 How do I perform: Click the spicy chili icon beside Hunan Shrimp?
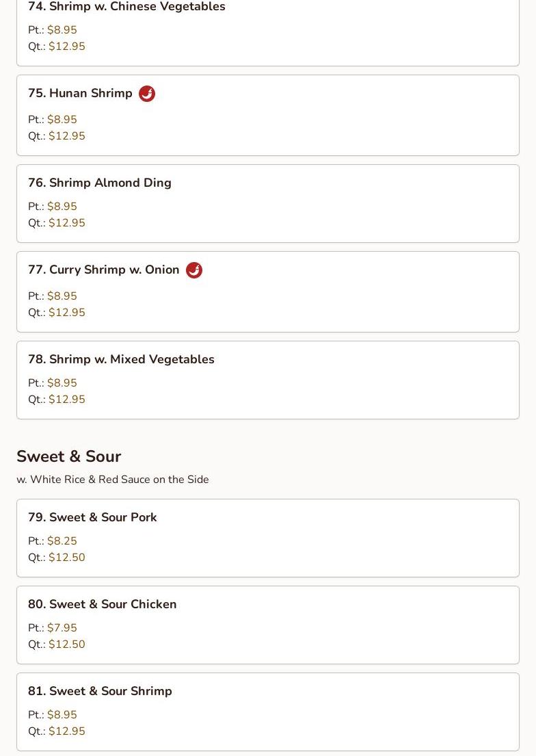[147, 94]
